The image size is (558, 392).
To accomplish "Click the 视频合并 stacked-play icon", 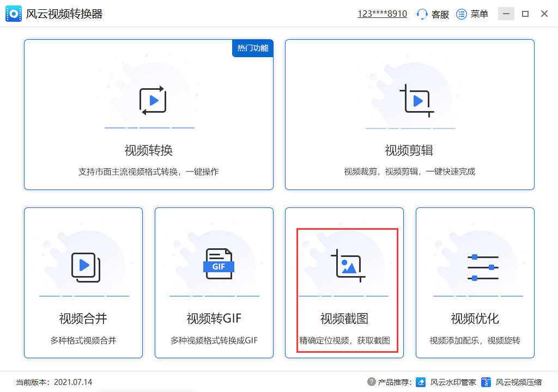I will [x=86, y=267].
